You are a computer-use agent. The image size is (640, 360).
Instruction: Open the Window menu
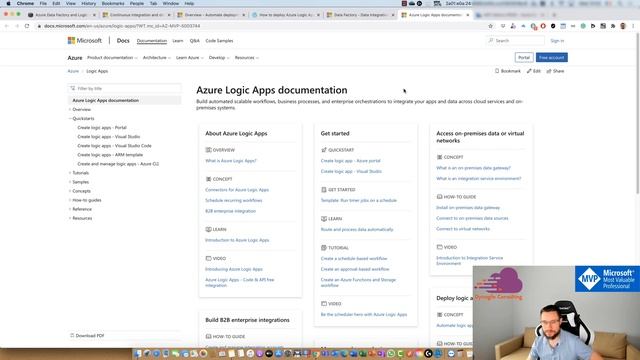[x=171, y=3]
